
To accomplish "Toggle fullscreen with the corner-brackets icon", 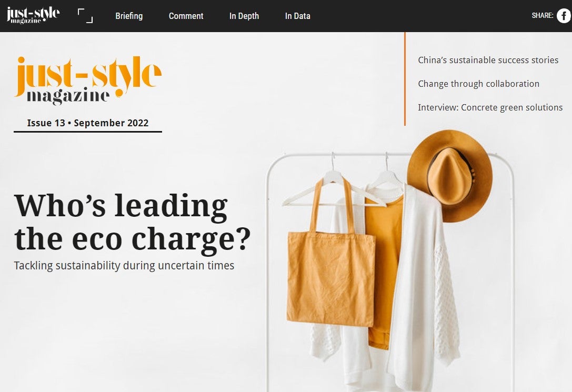I will click(x=85, y=16).
